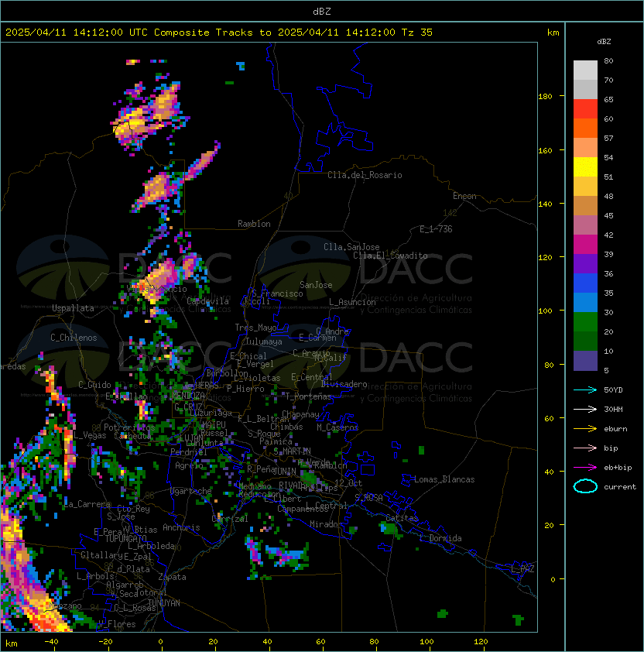The height and width of the screenshot is (652, 644).
Task: Click the Tulumaya place label
Action: [264, 341]
